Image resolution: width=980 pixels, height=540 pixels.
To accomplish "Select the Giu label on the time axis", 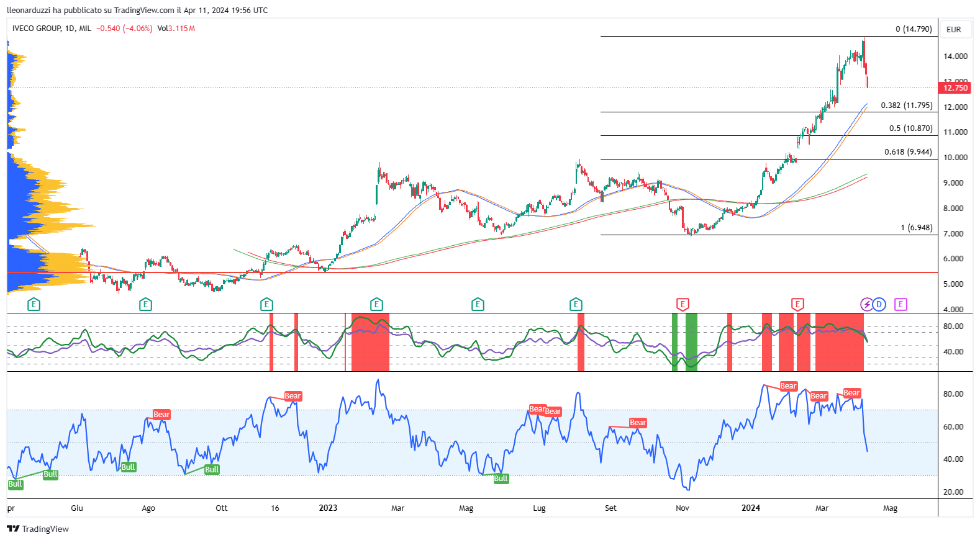I will [77, 508].
